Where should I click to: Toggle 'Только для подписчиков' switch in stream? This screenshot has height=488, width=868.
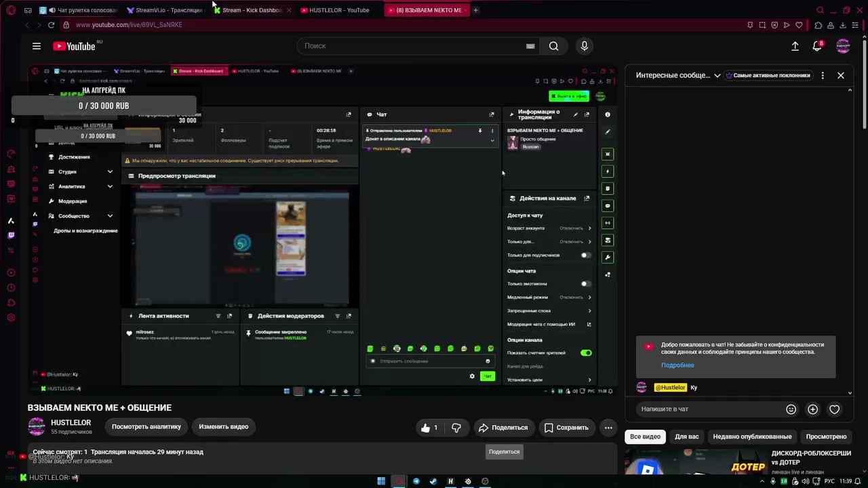[x=586, y=256]
